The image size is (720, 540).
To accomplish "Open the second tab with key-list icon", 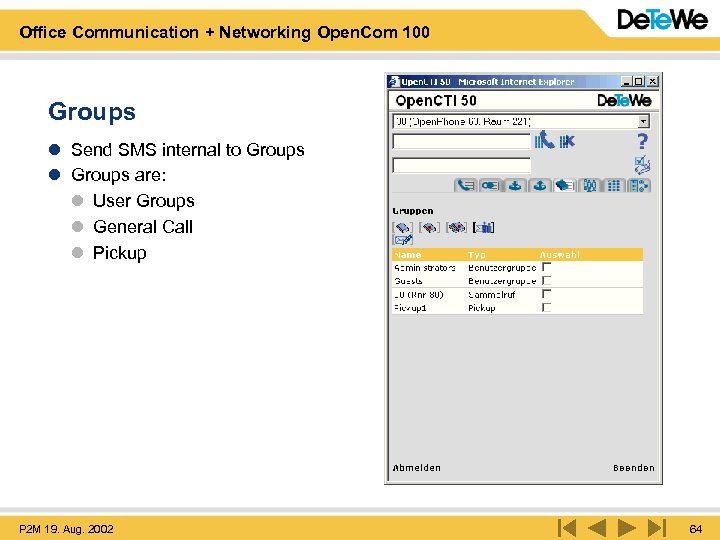I will [x=490, y=186].
